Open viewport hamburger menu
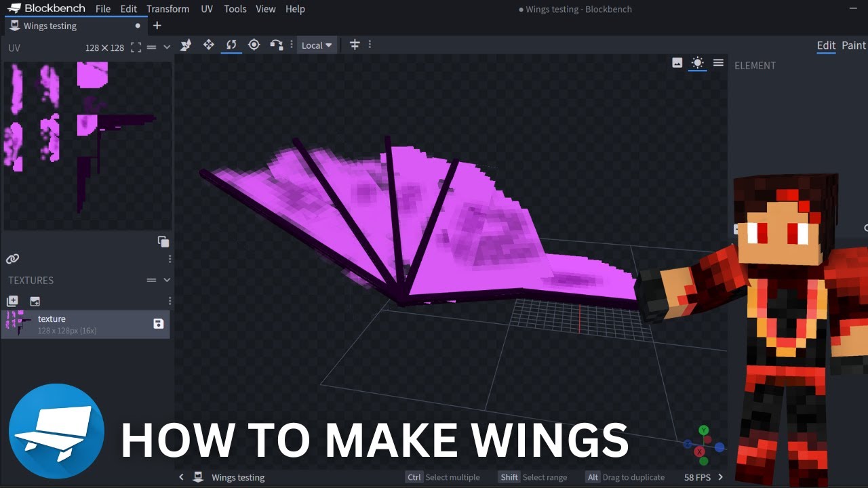868x488 pixels. pyautogui.click(x=718, y=63)
